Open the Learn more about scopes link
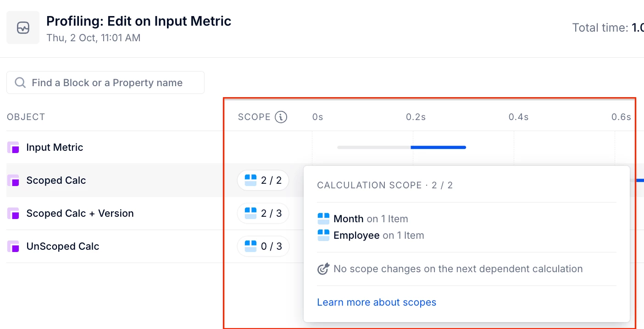The image size is (644, 329). [377, 302]
